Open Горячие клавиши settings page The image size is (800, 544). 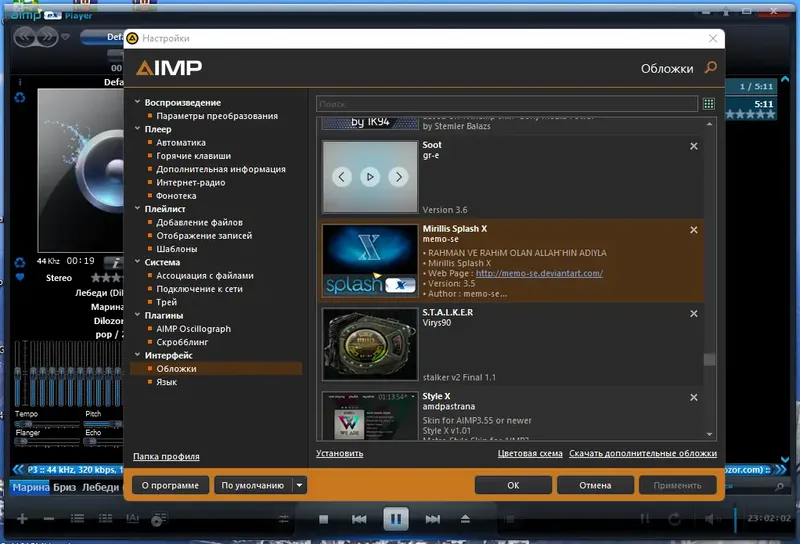pos(193,156)
